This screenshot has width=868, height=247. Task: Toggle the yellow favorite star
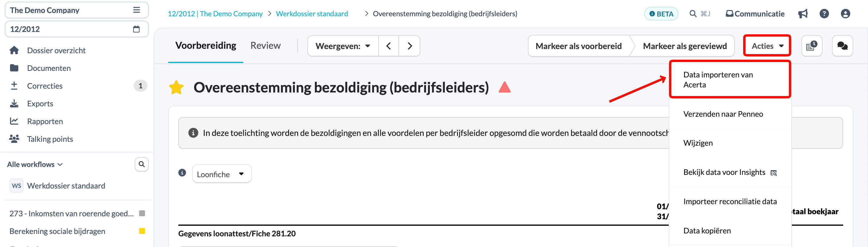tap(176, 87)
